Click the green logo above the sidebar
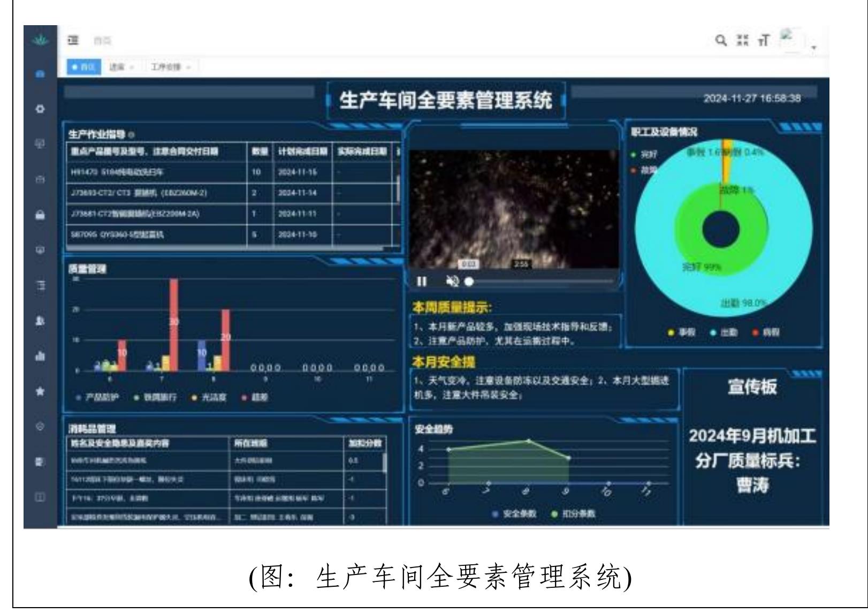 pos(40,41)
